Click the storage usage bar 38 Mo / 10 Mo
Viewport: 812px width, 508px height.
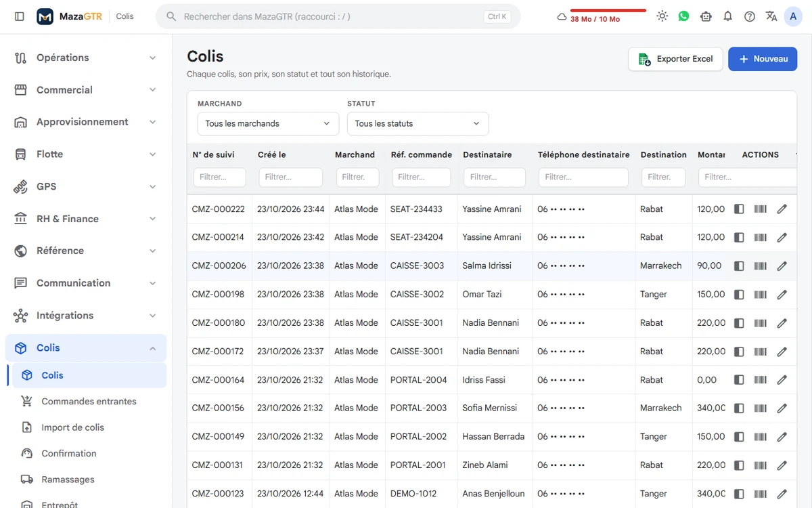click(601, 16)
